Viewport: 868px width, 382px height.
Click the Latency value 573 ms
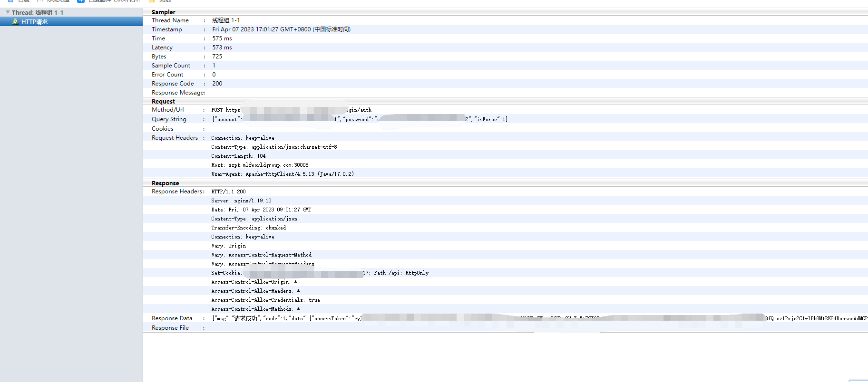click(x=222, y=48)
